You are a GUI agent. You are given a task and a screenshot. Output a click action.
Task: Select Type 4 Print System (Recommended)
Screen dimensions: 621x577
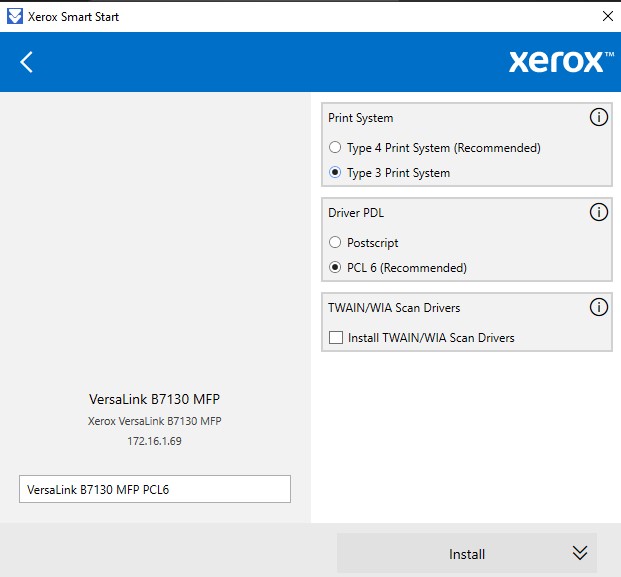[x=335, y=147]
